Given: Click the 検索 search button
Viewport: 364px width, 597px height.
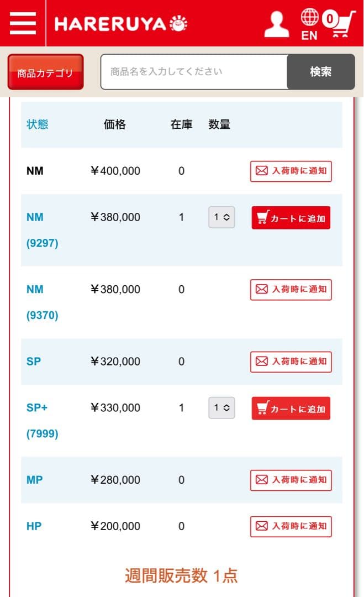Looking at the screenshot, I should tap(320, 72).
